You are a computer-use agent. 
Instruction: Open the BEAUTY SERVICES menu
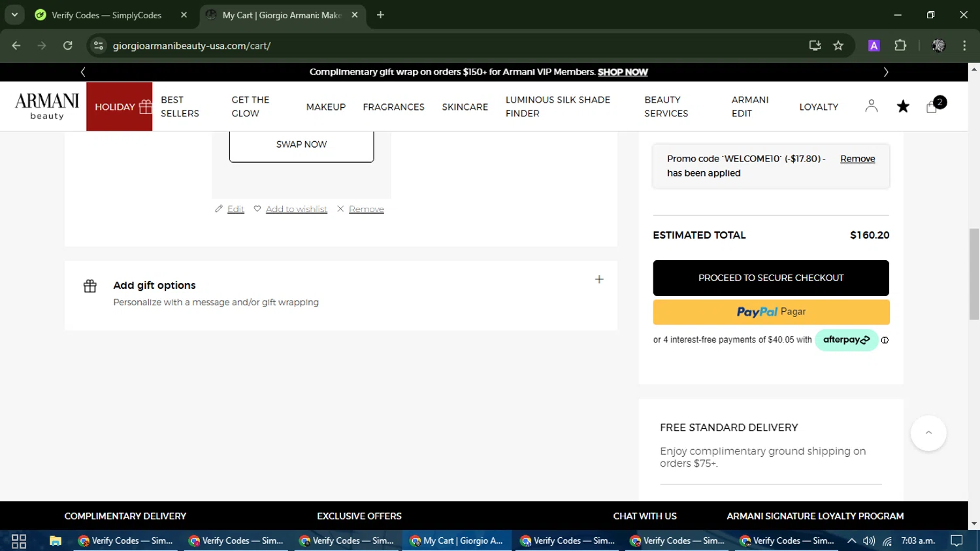tap(666, 107)
